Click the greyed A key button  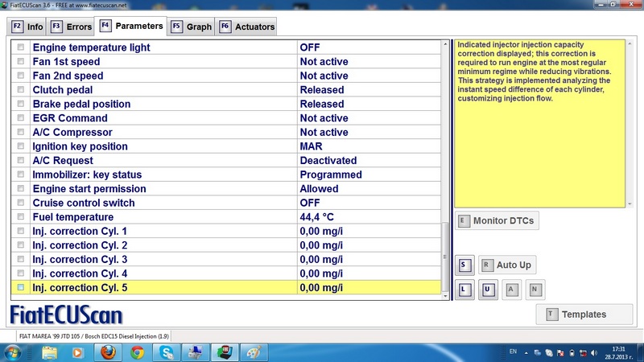click(511, 290)
